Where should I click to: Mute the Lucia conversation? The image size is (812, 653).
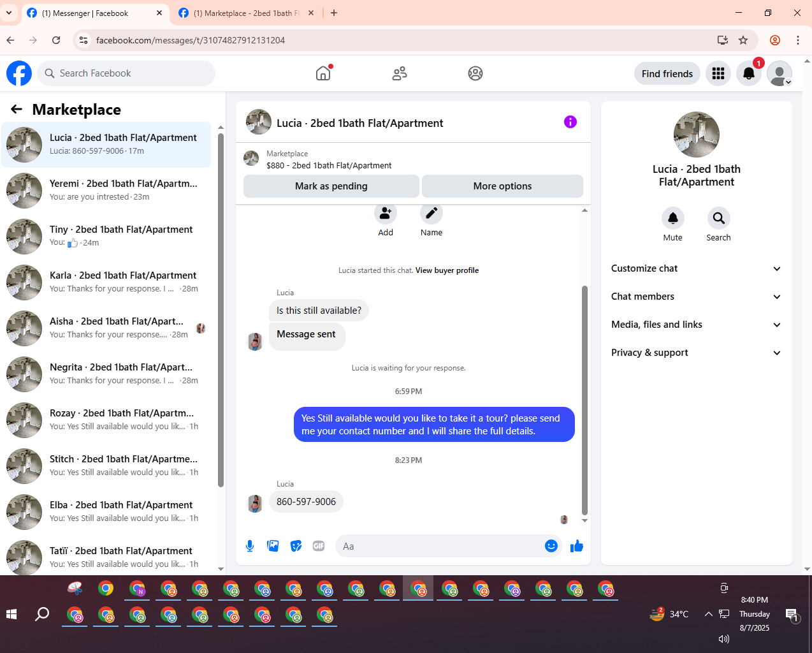673,219
